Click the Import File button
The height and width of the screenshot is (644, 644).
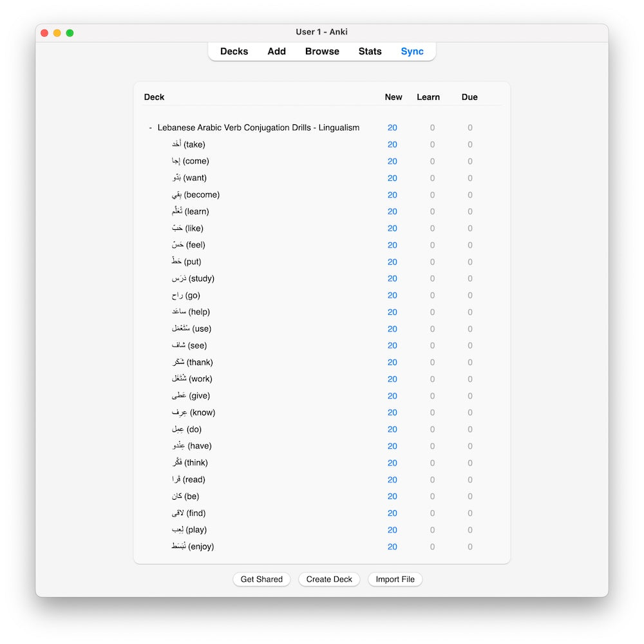[395, 580]
